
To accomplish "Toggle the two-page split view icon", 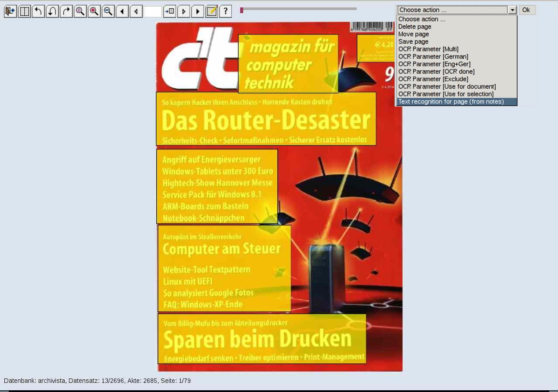I will click(x=24, y=11).
